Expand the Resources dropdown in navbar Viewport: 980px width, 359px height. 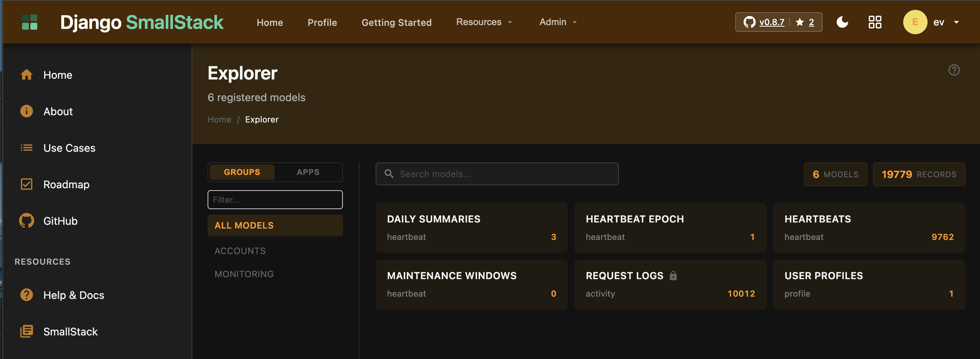point(484,22)
